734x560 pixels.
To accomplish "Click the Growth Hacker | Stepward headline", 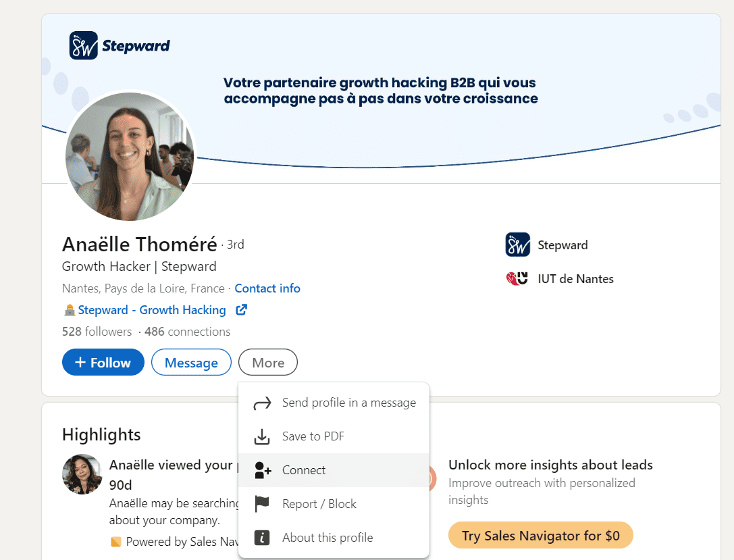I will (139, 266).
